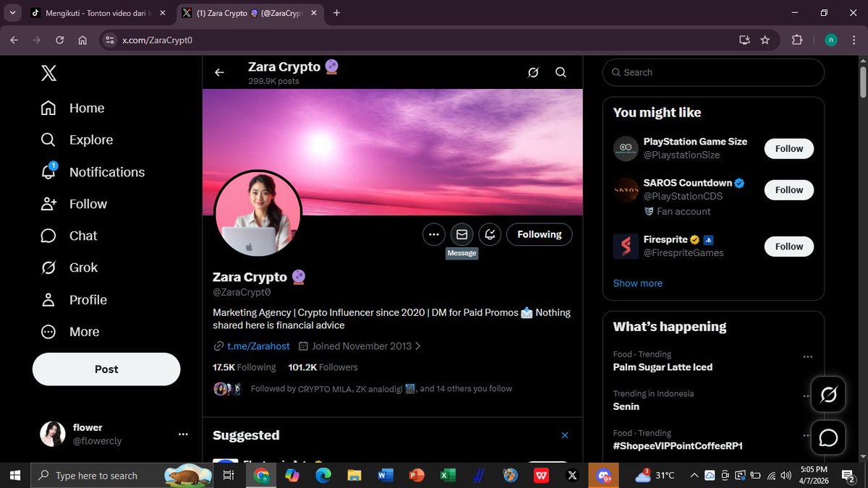Open File Explorer on taskbar
868x488 pixels.
point(354,475)
